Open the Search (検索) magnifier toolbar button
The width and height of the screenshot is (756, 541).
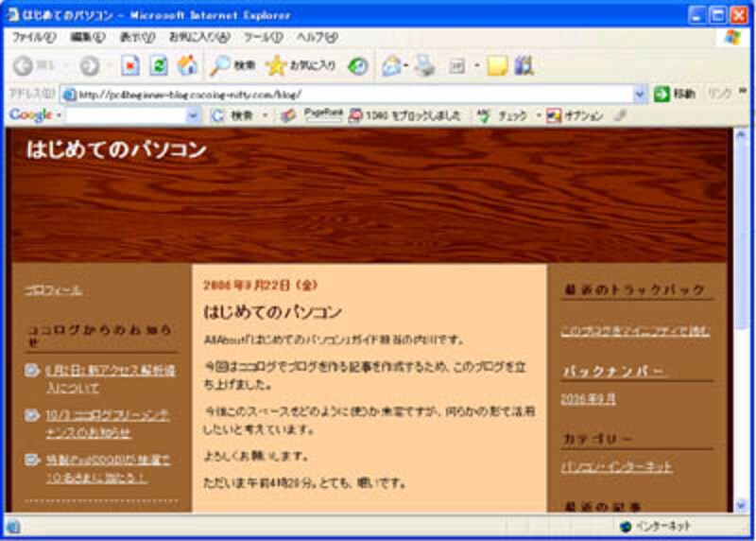[x=232, y=65]
